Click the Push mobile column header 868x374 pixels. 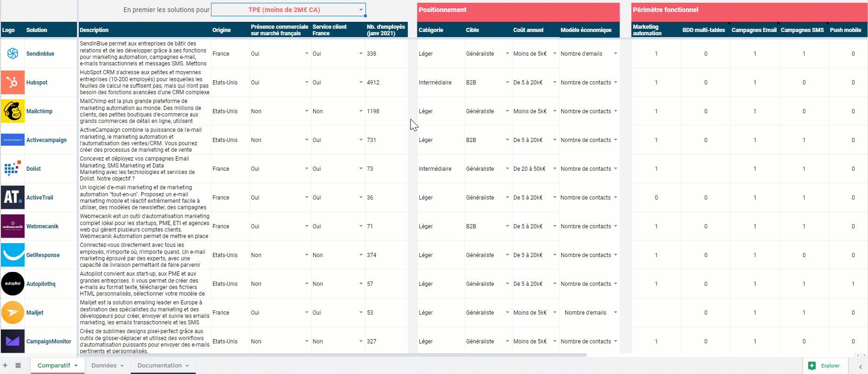848,30
